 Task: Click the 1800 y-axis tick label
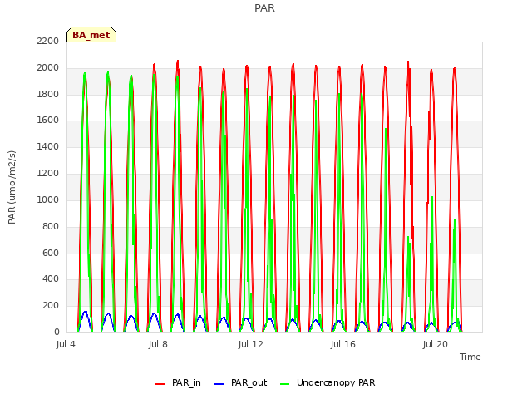coord(48,94)
